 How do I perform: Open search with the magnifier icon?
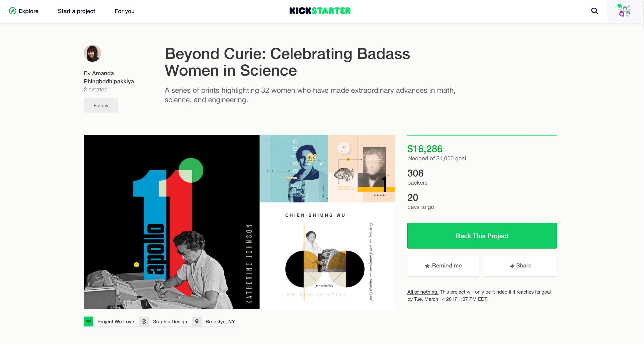pyautogui.click(x=594, y=11)
